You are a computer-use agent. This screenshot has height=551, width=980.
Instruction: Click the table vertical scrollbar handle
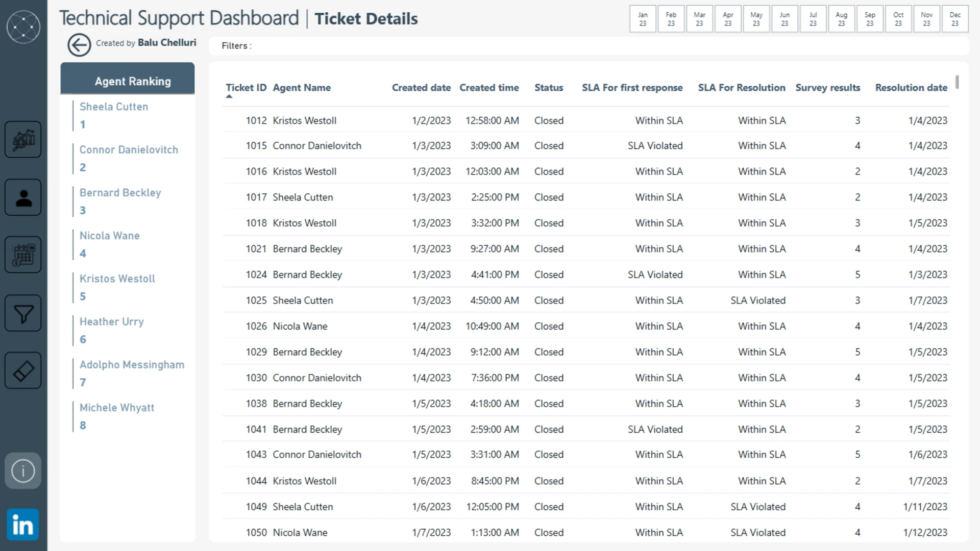pyautogui.click(x=957, y=82)
